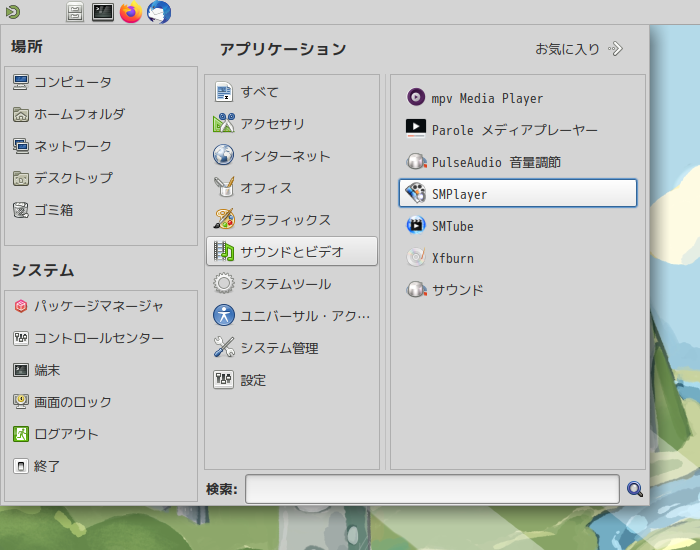Click the コントロールセンター icon
Screen dimensions: 700x550
(21, 338)
